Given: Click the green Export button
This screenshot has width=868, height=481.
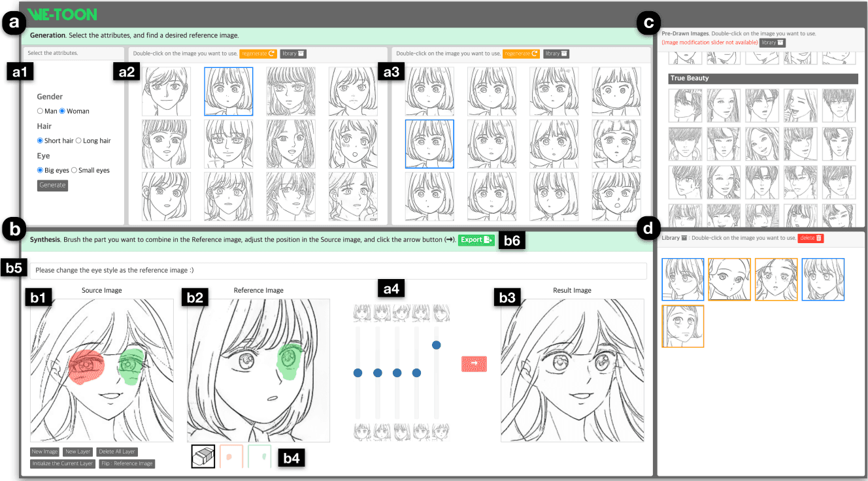Looking at the screenshot, I should click(476, 240).
